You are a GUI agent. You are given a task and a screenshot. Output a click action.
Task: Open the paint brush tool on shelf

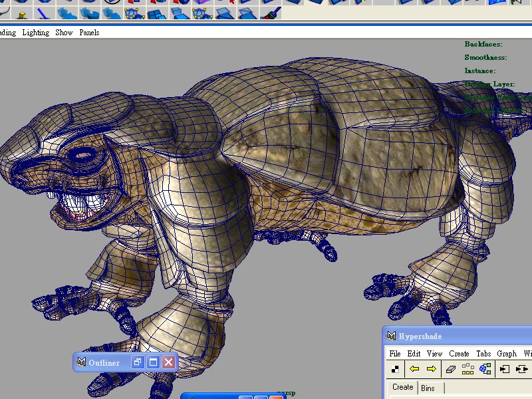pyautogui.click(x=271, y=13)
